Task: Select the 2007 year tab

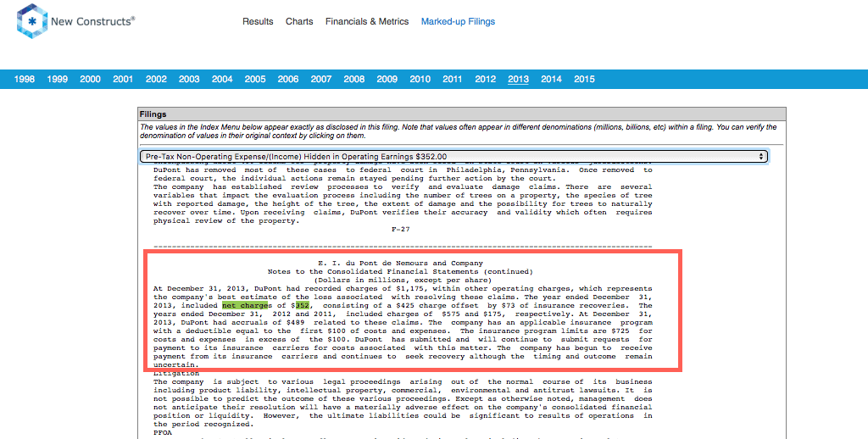Action: point(321,79)
